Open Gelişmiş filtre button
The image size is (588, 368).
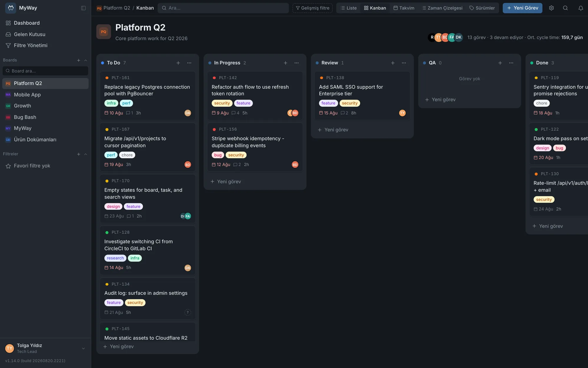tap(313, 8)
